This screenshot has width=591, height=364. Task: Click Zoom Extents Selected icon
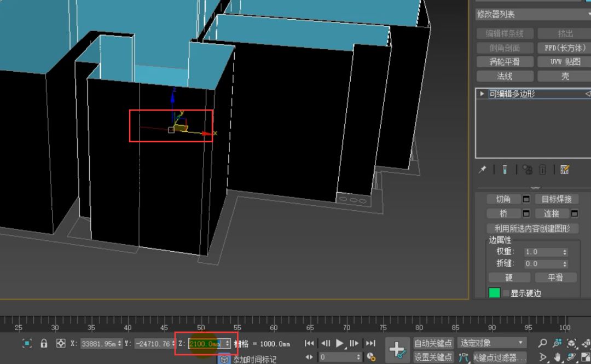571,343
